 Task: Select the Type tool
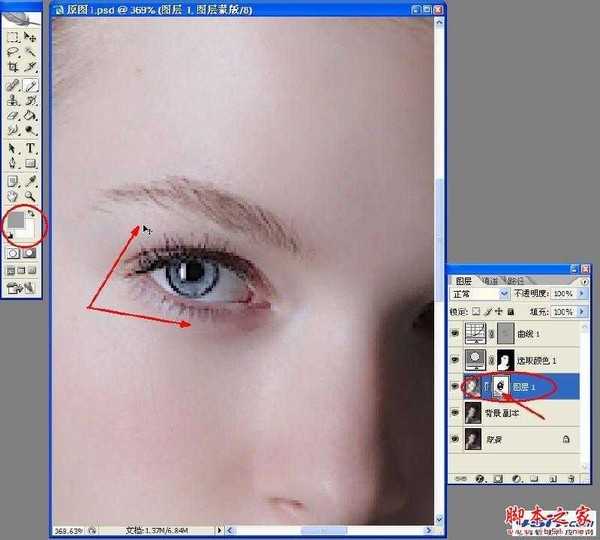(x=30, y=148)
